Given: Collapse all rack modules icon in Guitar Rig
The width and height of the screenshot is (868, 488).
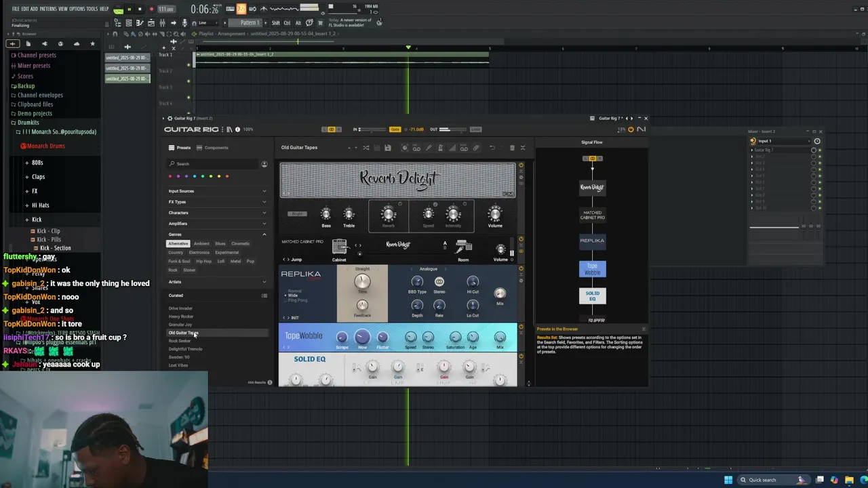Looking at the screenshot, I should click(522, 148).
